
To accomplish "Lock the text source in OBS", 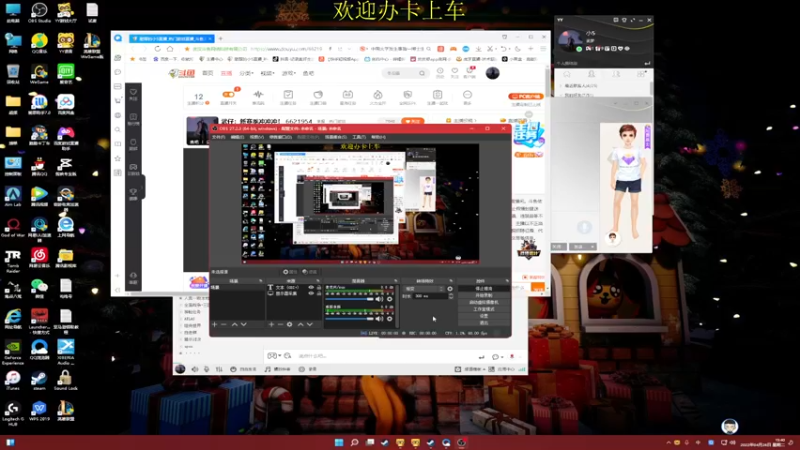I will point(319,287).
